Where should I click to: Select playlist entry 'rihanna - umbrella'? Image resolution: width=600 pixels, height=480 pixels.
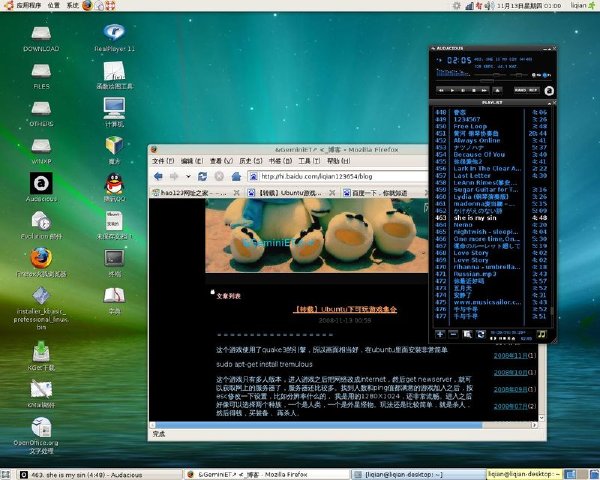[x=491, y=267]
